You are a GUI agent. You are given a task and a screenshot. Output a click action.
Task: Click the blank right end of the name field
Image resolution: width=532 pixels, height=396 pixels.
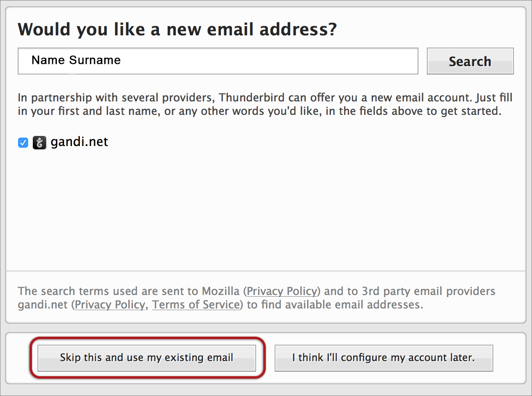click(378, 61)
